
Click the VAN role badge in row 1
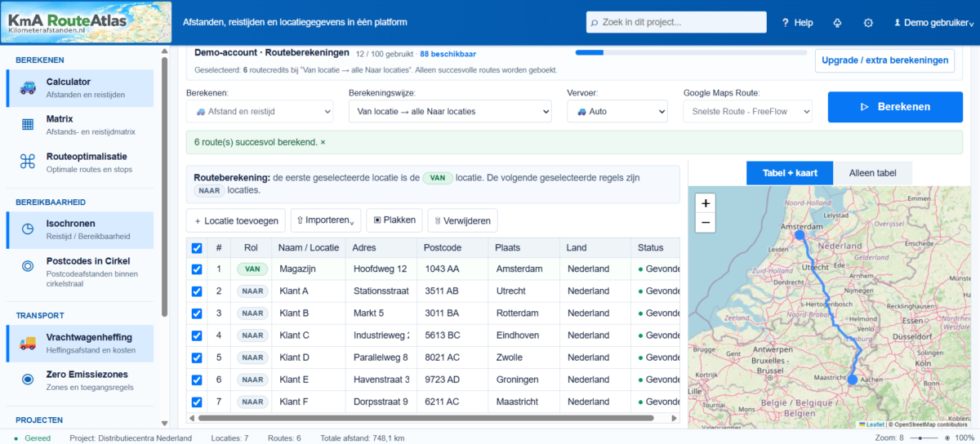click(253, 269)
